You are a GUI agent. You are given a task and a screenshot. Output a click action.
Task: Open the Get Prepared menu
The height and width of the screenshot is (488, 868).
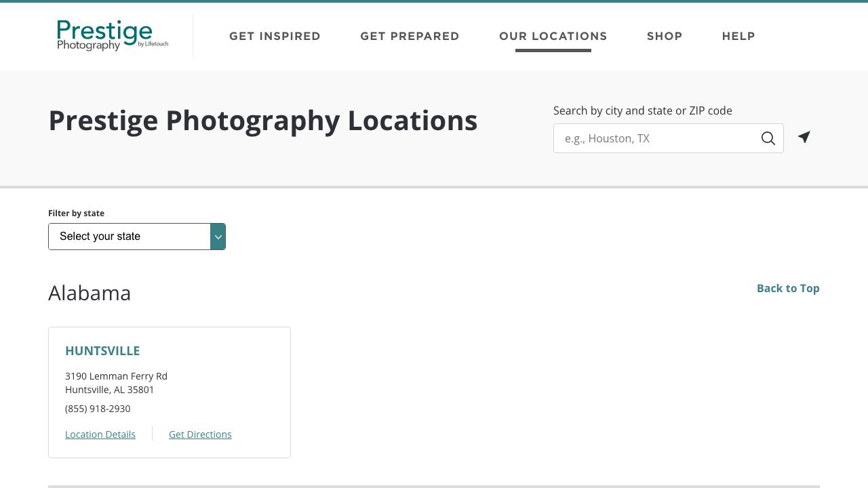pyautogui.click(x=410, y=36)
